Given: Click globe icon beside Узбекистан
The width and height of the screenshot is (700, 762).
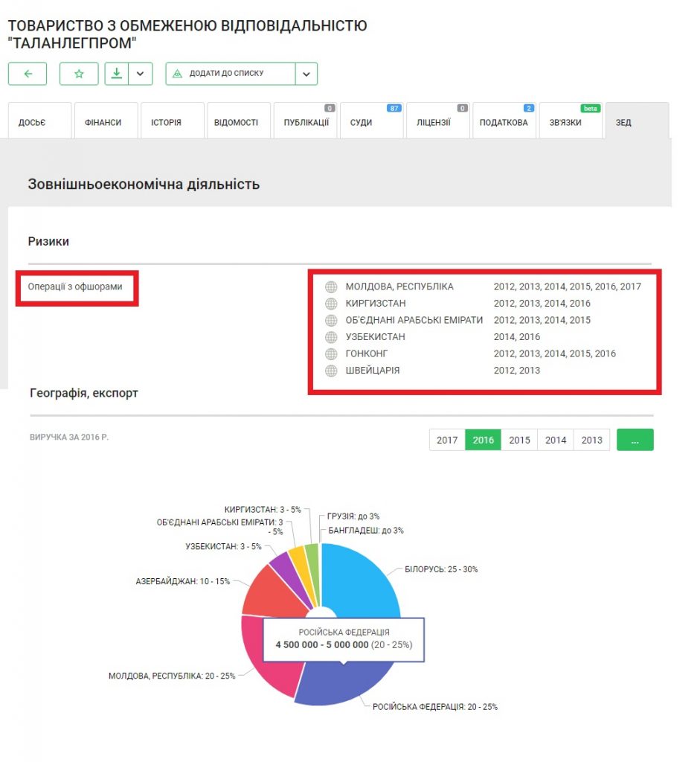Looking at the screenshot, I should (331, 337).
